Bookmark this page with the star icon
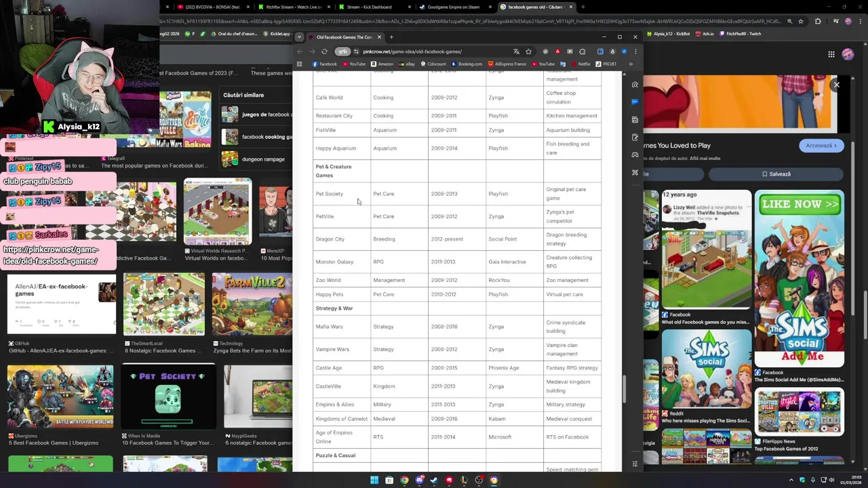868x488 pixels. [x=528, y=52]
